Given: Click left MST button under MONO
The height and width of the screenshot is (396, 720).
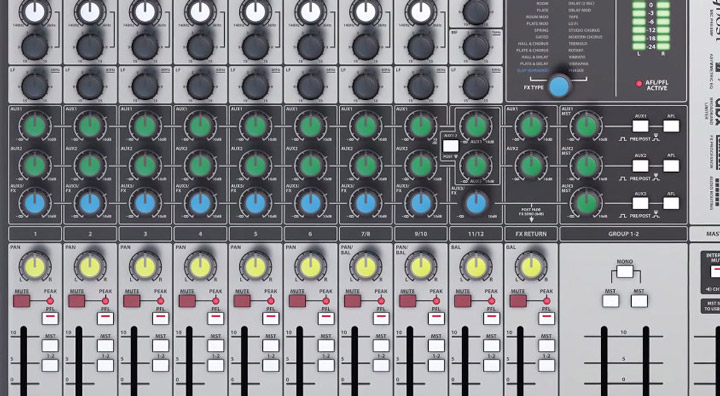Looking at the screenshot, I should [x=611, y=301].
